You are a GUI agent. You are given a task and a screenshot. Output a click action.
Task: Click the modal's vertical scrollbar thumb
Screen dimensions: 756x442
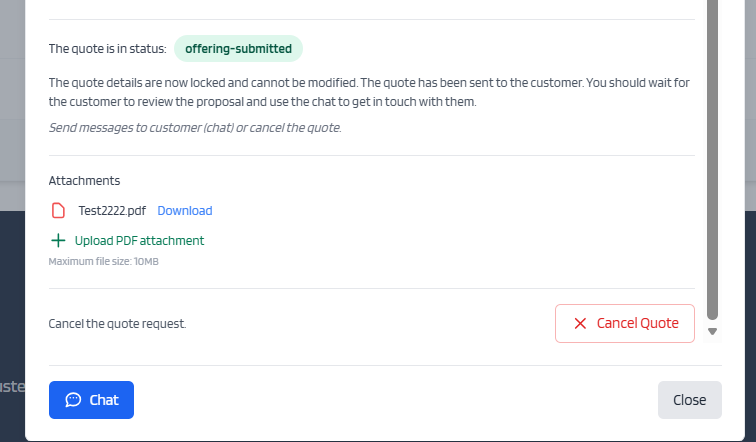(x=712, y=159)
